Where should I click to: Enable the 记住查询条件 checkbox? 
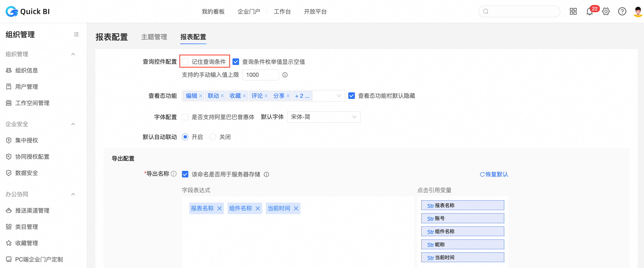coord(185,62)
